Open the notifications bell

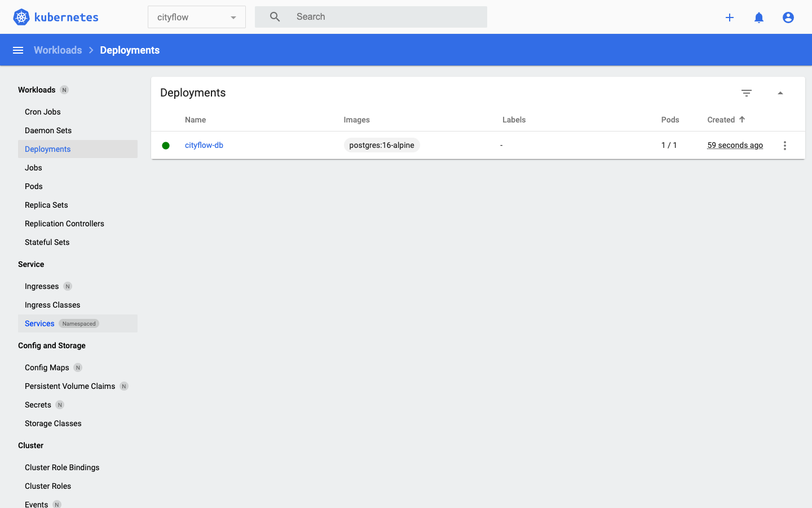(x=759, y=17)
